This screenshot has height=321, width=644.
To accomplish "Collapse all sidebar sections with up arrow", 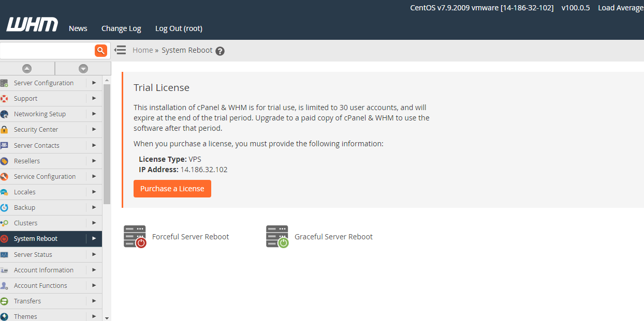I will click(x=27, y=68).
